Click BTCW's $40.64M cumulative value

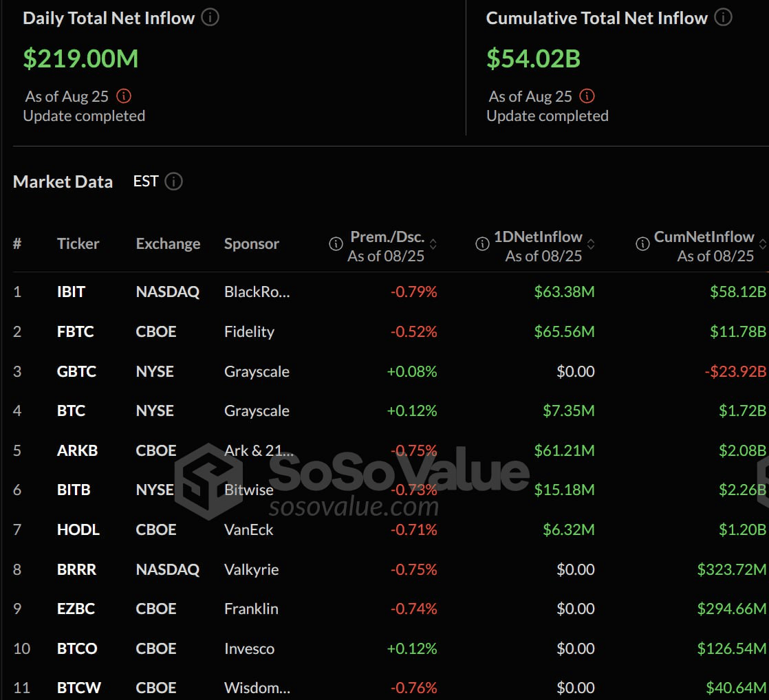point(736,688)
